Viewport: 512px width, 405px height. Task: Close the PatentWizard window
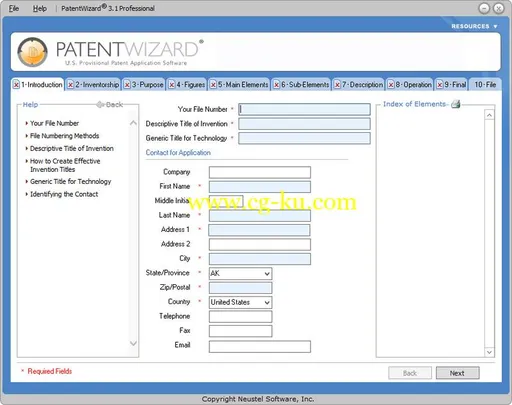pos(499,8)
